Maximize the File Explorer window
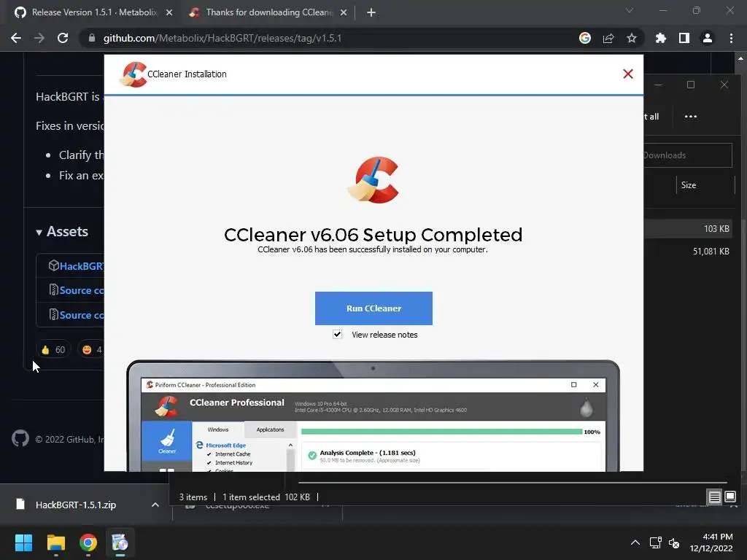747x560 pixels. click(691, 85)
